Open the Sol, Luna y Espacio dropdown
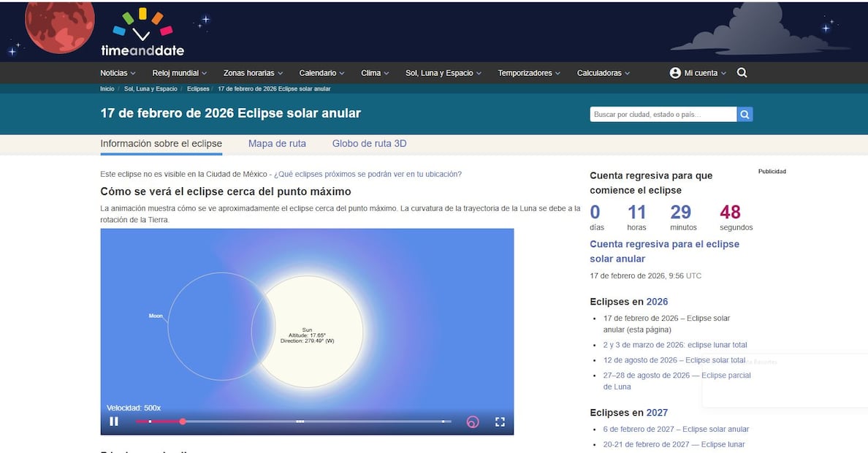Image resolution: width=868 pixels, height=453 pixels. tap(442, 72)
